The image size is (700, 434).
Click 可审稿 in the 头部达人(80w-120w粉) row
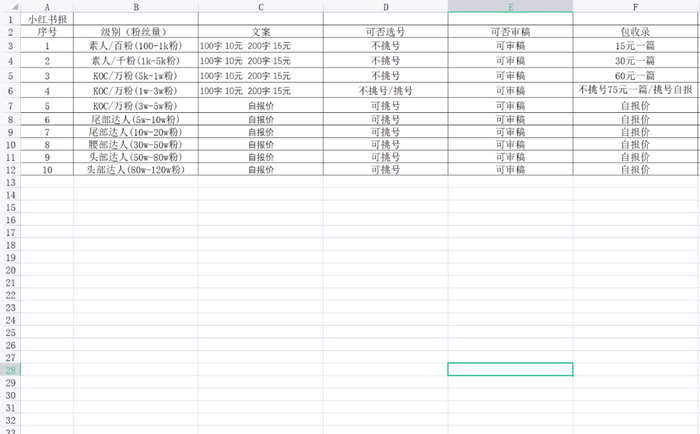[x=510, y=169]
